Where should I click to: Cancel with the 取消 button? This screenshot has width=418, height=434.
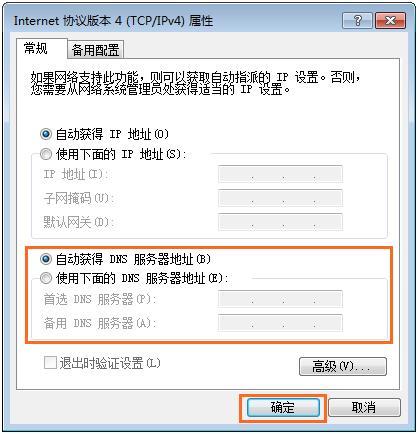tap(364, 407)
